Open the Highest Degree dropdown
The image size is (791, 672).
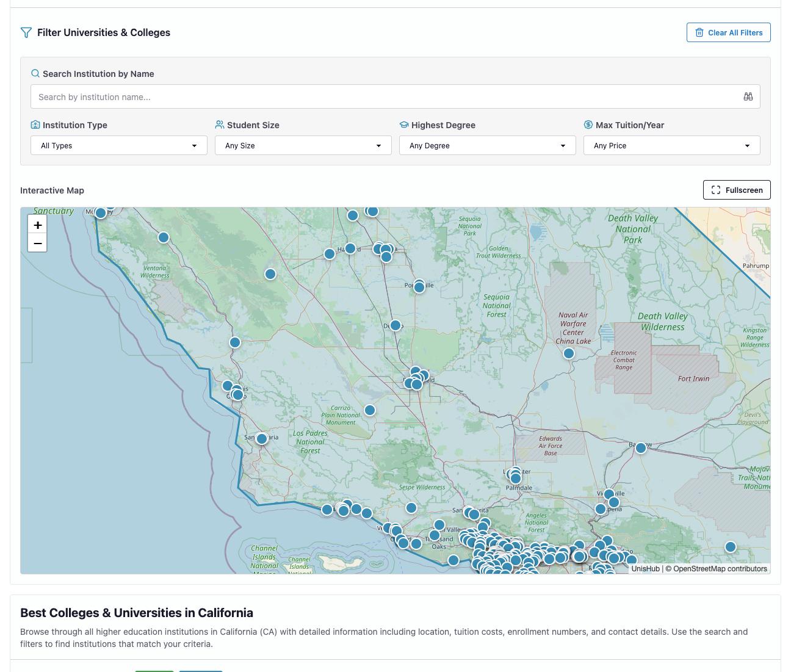487,145
